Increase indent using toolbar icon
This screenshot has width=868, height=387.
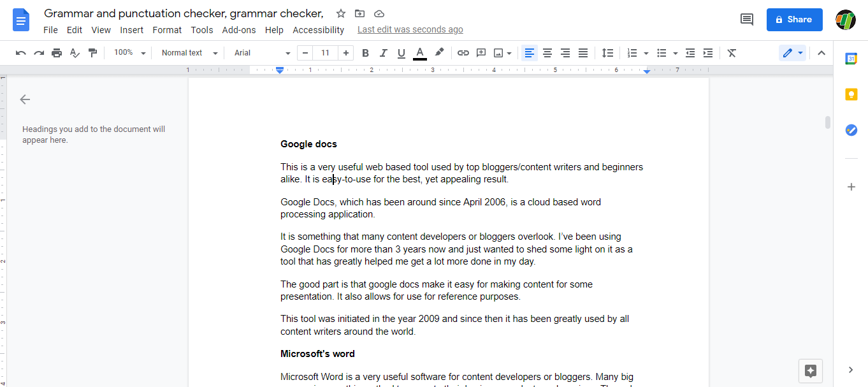708,53
